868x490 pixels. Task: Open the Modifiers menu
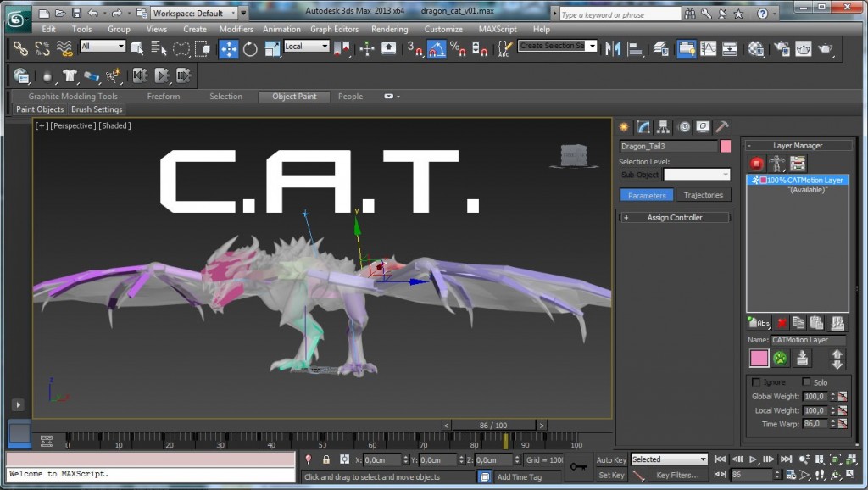tap(236, 29)
